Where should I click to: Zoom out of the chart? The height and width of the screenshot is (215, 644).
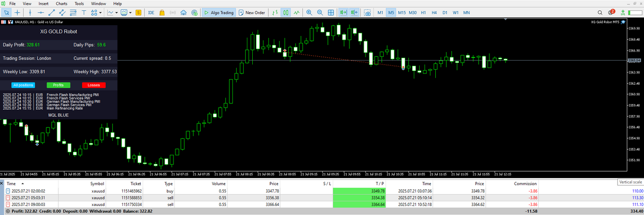pyautogui.click(x=320, y=12)
